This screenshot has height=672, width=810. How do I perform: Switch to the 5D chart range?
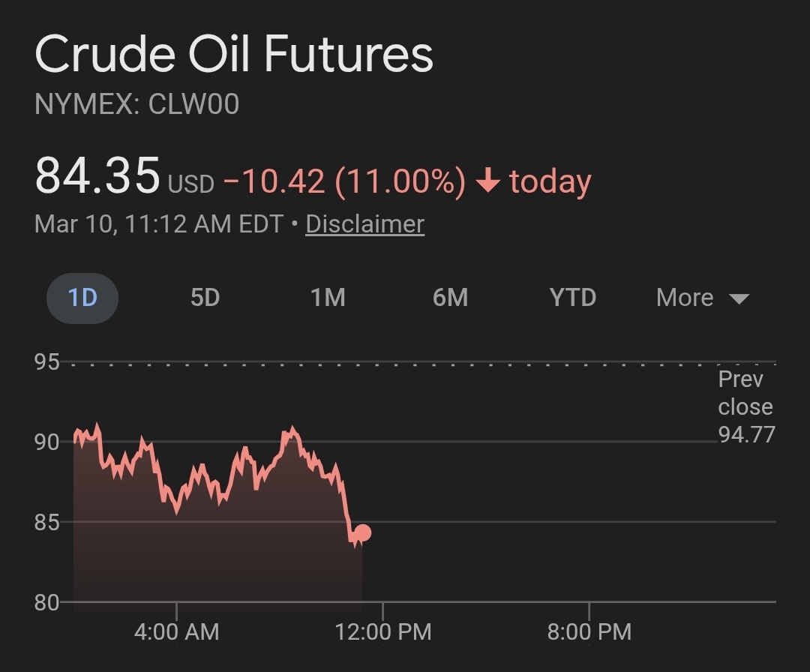point(205,298)
